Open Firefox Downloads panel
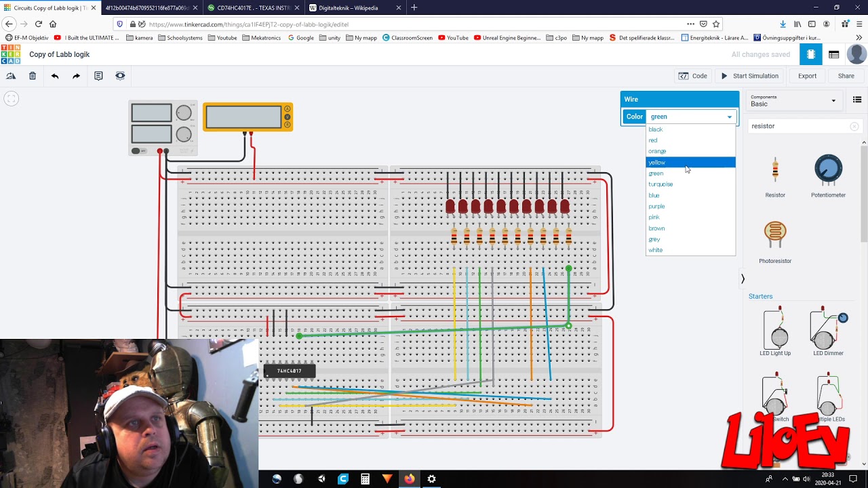Screen dimensions: 868x488 pos(783,24)
